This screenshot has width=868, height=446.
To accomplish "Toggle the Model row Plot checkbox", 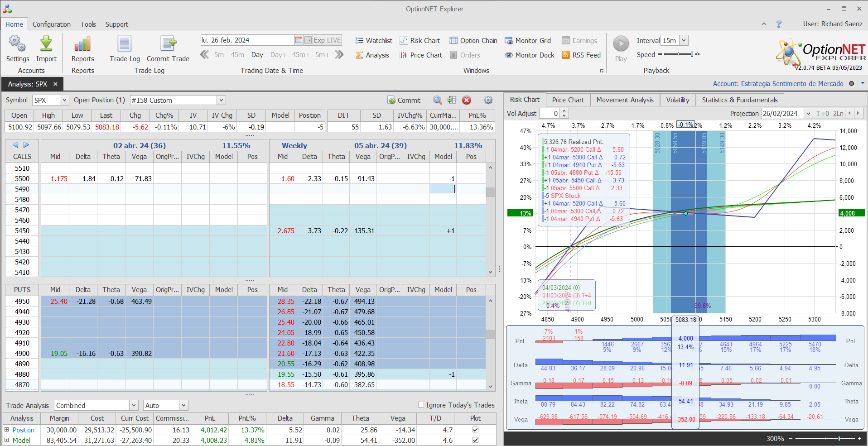I will [475, 440].
